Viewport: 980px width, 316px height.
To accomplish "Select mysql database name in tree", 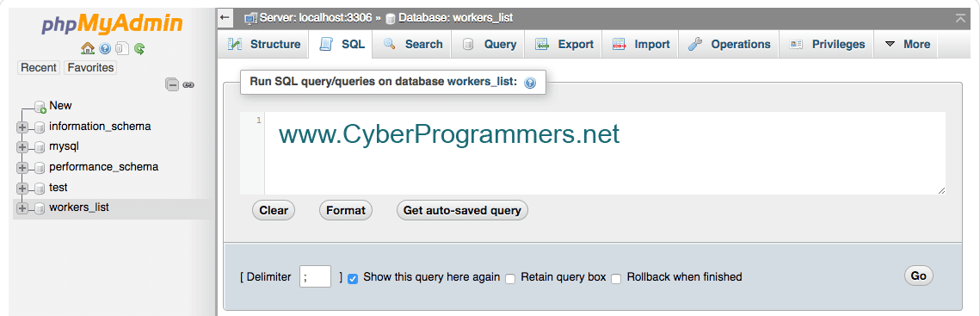I will [64, 146].
